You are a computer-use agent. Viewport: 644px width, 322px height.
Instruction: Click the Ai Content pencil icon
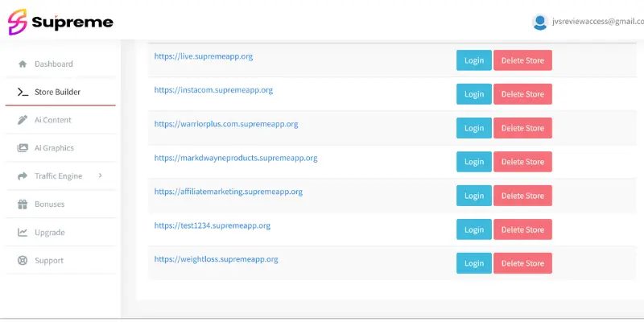point(23,120)
